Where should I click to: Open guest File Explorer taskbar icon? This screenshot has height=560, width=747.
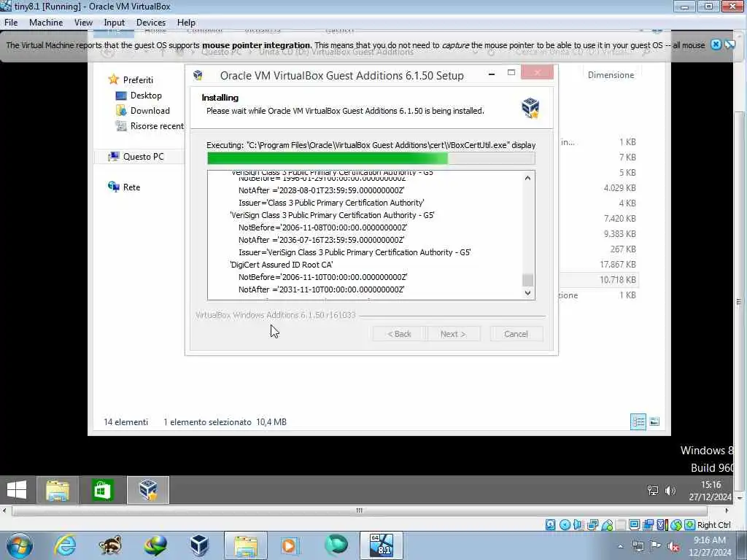[x=58, y=489]
